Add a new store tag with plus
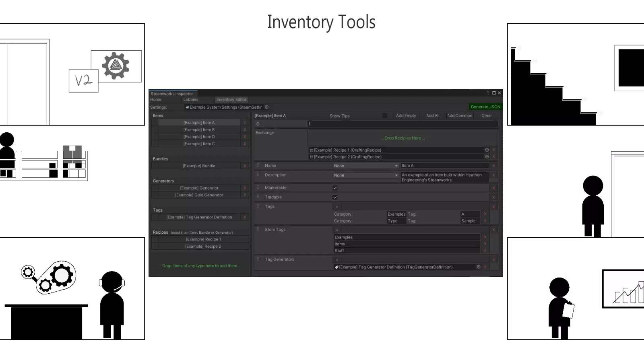 click(x=337, y=230)
